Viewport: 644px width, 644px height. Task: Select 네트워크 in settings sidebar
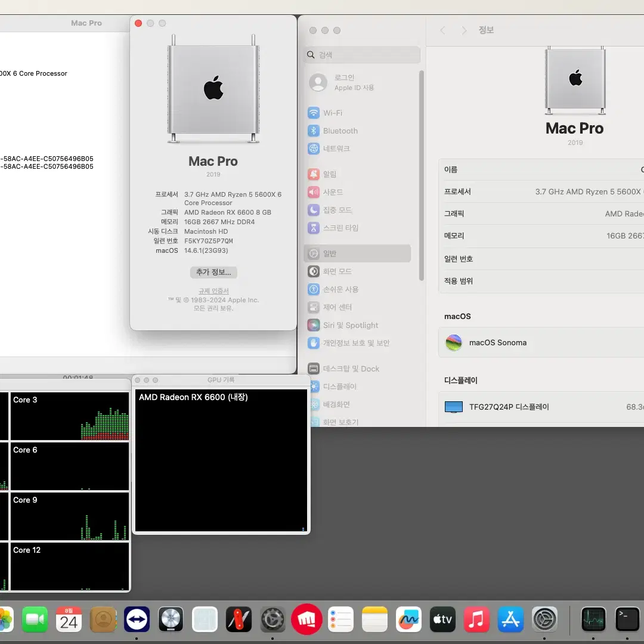click(x=357, y=148)
